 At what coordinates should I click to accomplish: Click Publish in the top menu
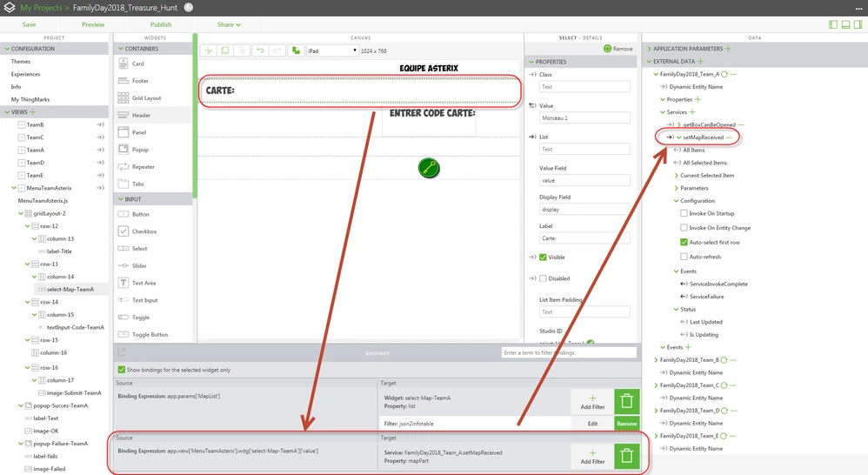pos(161,24)
